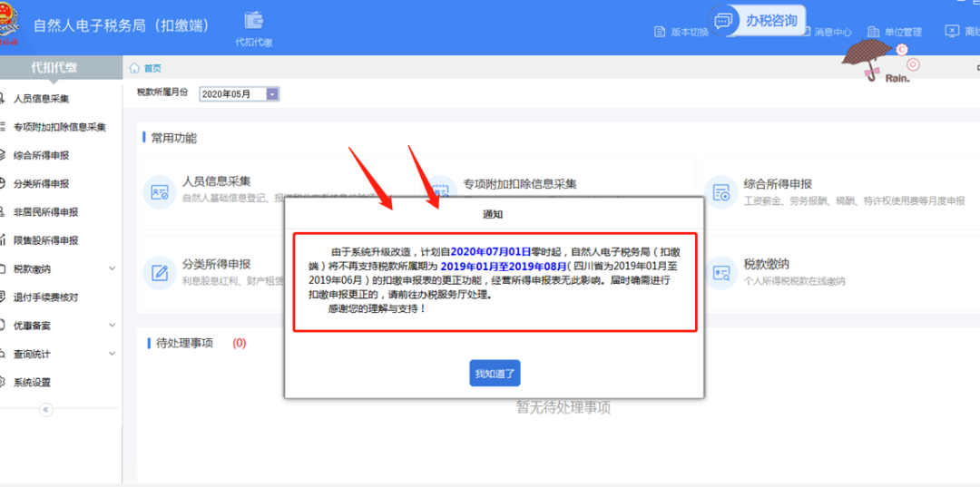The image size is (980, 487).
Task: Expand the 查询统计 sidebar chevron
Action: (113, 354)
